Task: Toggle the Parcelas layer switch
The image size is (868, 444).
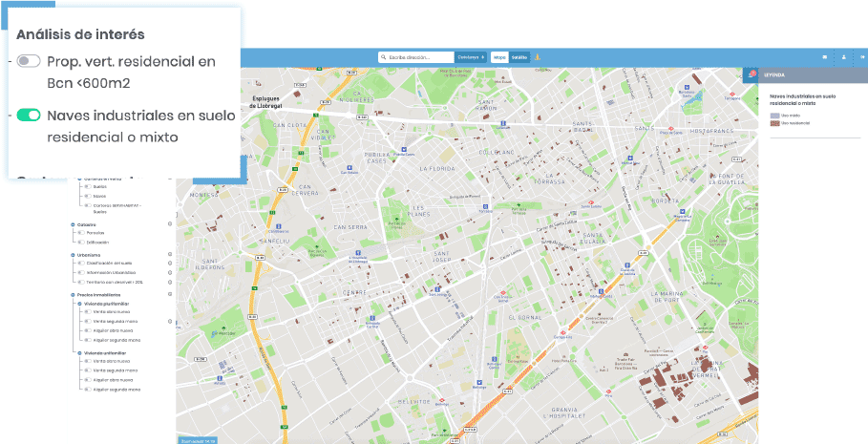Action: point(81,233)
